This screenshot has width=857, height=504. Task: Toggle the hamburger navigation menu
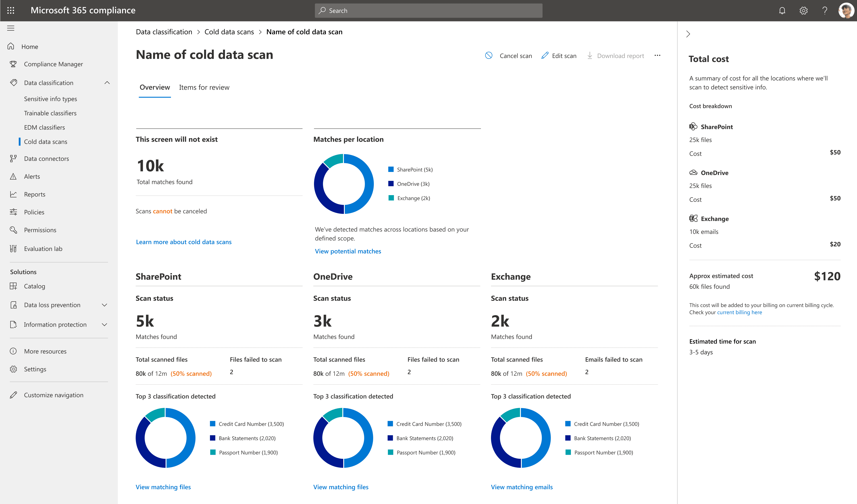(x=10, y=28)
